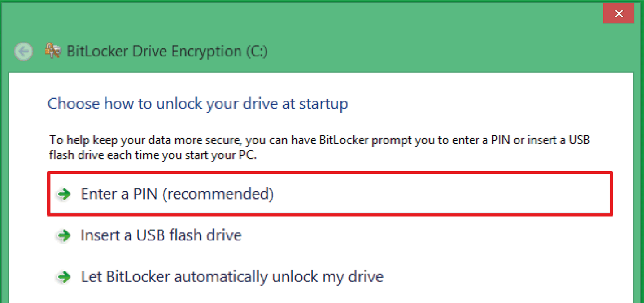Screen dimensions: 644x303
Task: Click the green arrow beside automatic unlock option
Action: [64, 277]
